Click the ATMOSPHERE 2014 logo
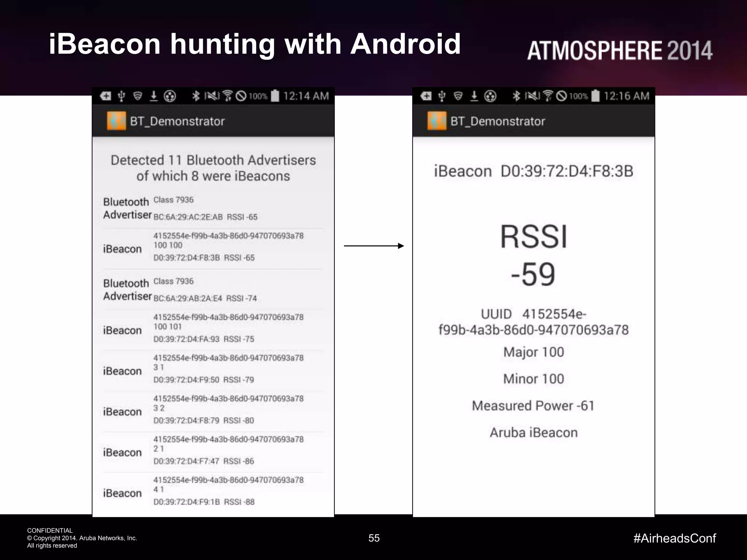 point(620,50)
